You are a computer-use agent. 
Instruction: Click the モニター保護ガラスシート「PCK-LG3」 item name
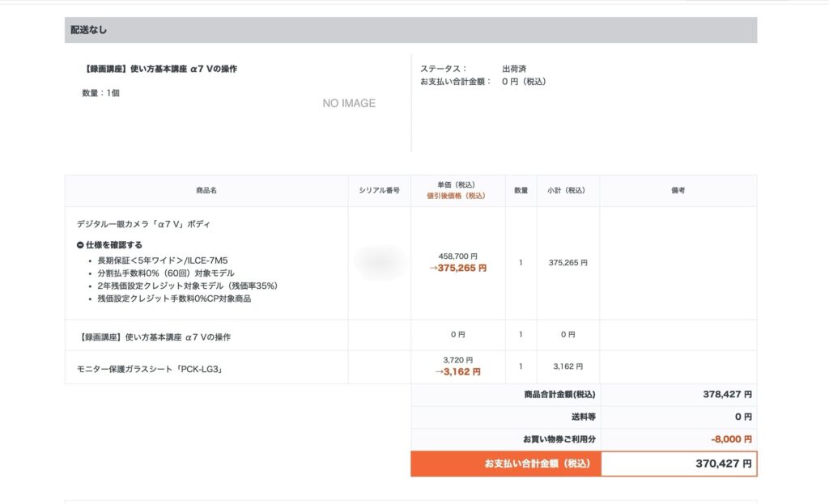pos(150,369)
